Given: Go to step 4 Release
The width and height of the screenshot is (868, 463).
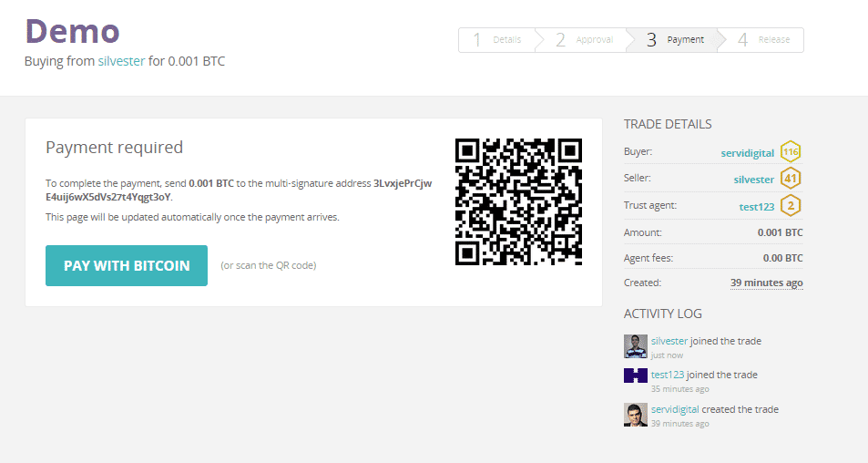Looking at the screenshot, I should (764, 40).
